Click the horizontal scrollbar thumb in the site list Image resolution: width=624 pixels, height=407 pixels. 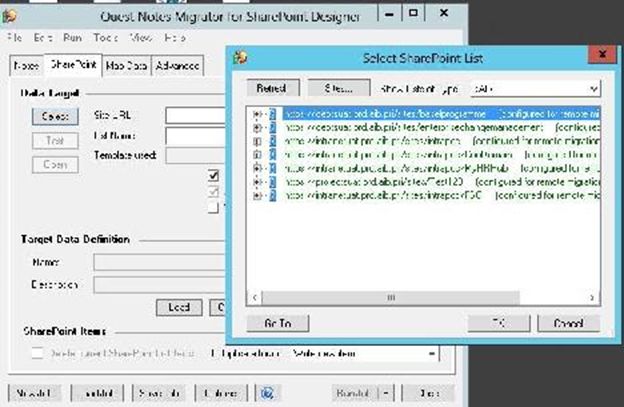point(391,297)
